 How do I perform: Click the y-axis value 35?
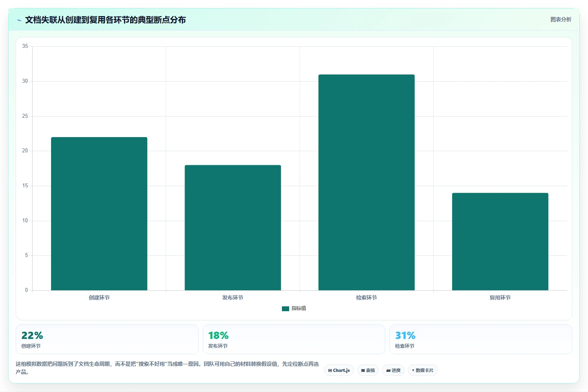pos(25,46)
